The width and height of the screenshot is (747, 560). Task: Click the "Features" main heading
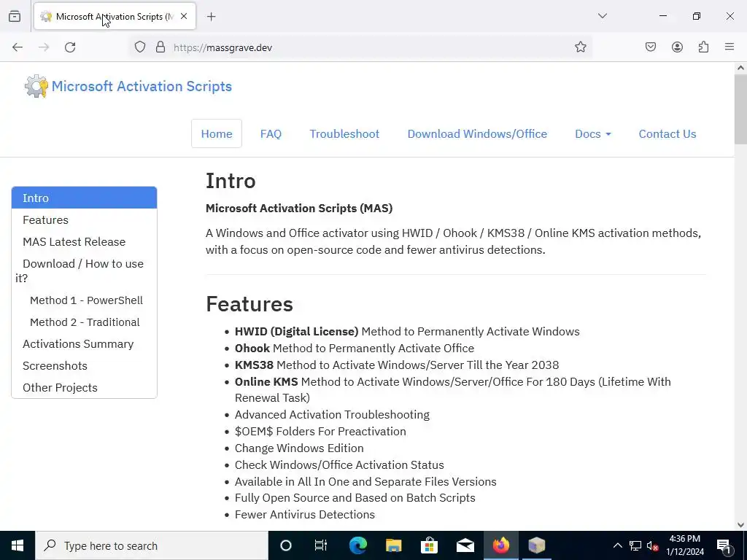pos(249,304)
